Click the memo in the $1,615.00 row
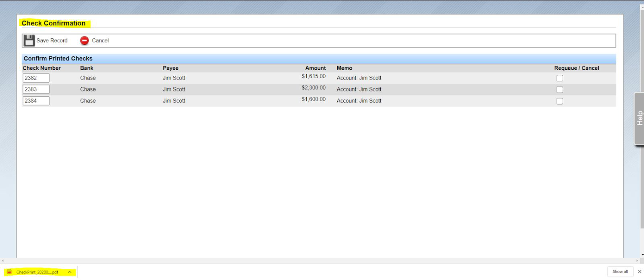 pos(359,78)
